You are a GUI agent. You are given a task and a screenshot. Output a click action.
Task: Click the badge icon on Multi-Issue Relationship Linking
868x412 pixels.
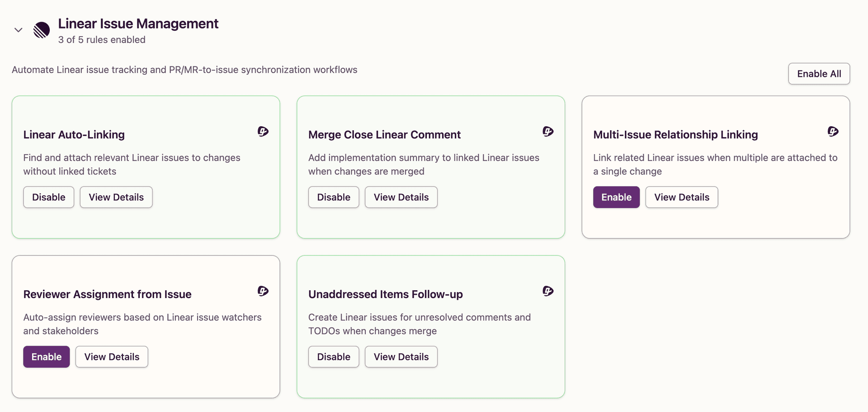(x=833, y=132)
